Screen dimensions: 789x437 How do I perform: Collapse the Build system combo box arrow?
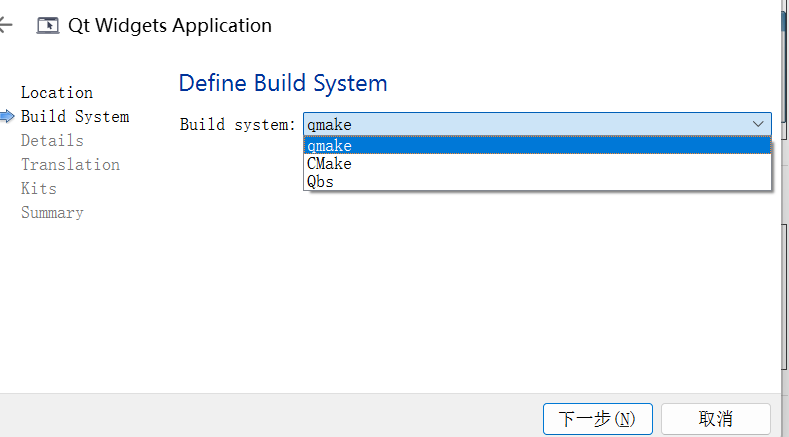pos(758,124)
